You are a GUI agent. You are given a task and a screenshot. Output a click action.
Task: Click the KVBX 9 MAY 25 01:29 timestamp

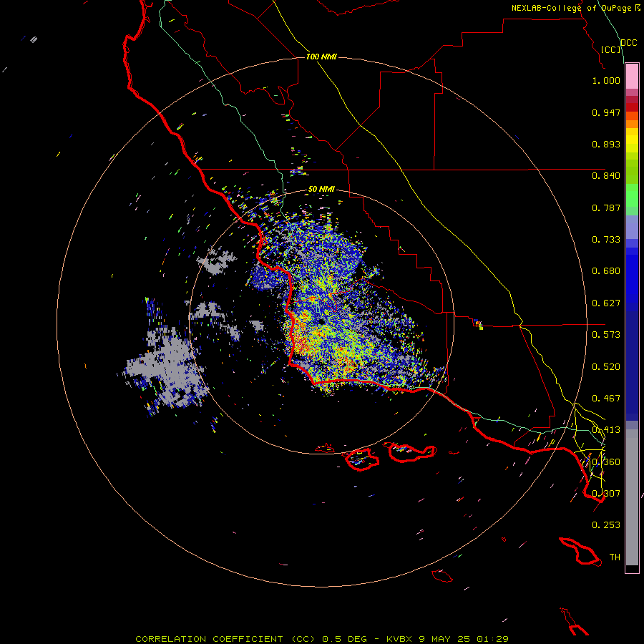coord(447,639)
